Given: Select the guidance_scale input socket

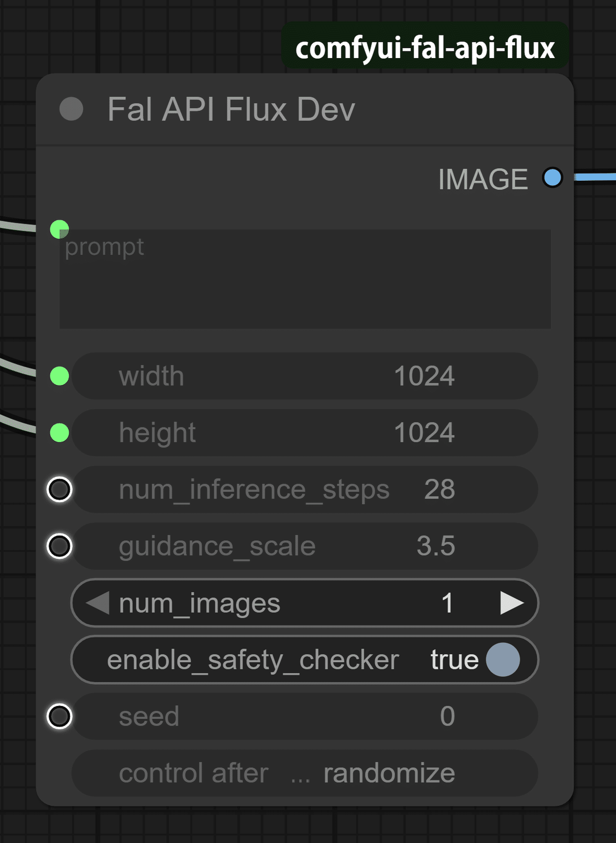Looking at the screenshot, I should [59, 547].
